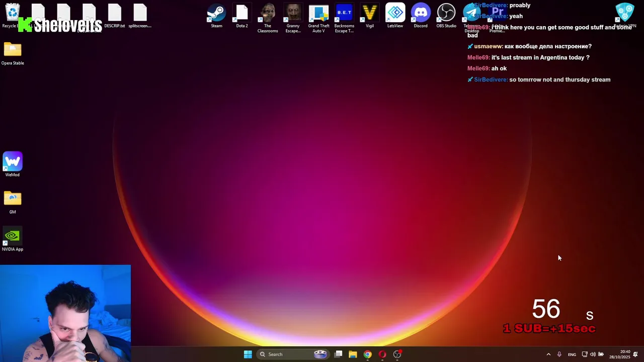Open Google Chrome from the taskbar

point(368,354)
